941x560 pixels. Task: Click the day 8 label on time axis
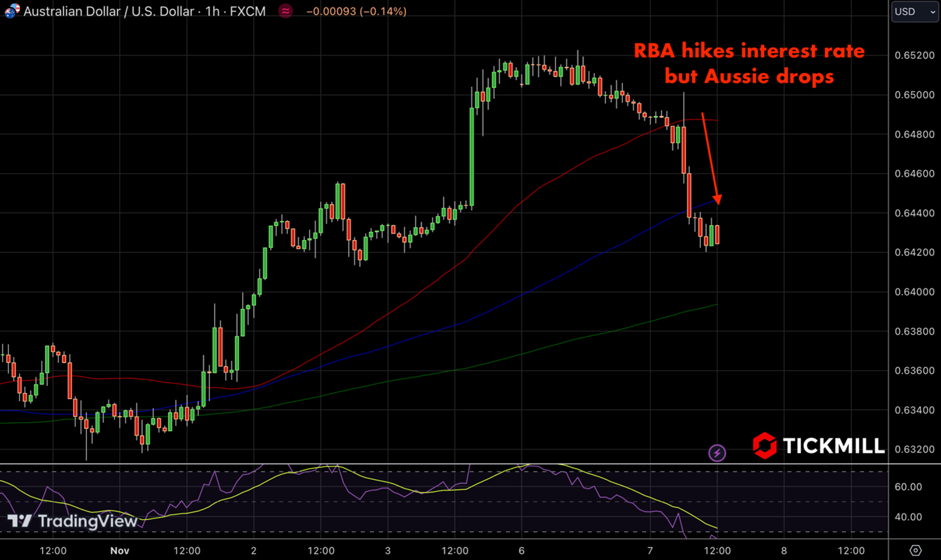click(783, 550)
